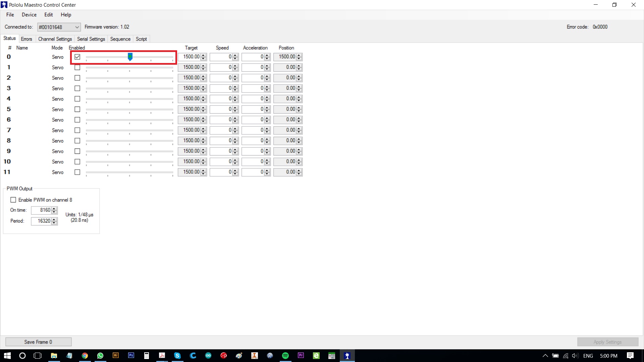Open Arduino IDE taskbar icon
The width and height of the screenshot is (644, 362).
click(x=208, y=356)
